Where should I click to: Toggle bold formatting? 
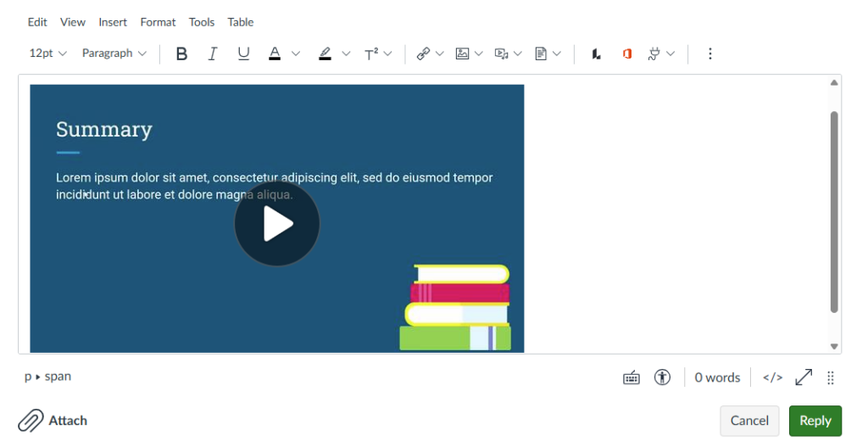click(181, 53)
